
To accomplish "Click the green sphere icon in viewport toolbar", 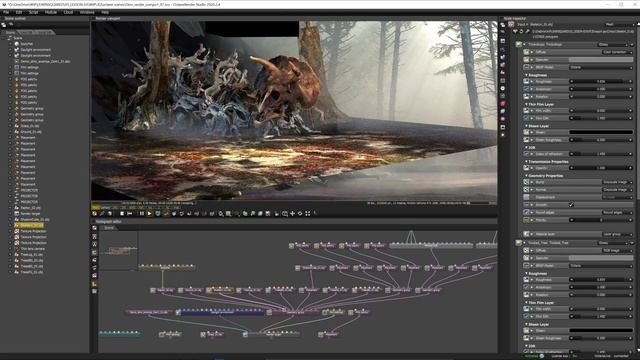I will click(110, 213).
